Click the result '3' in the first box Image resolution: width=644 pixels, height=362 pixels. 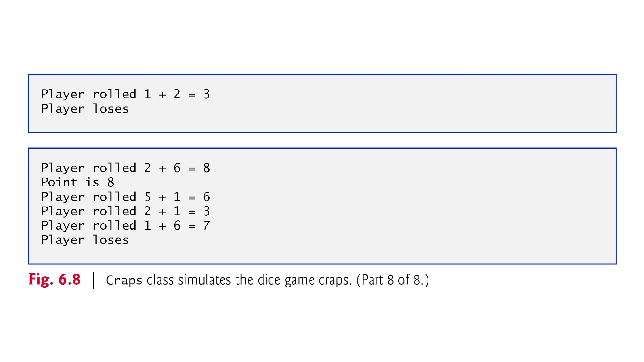tap(207, 94)
